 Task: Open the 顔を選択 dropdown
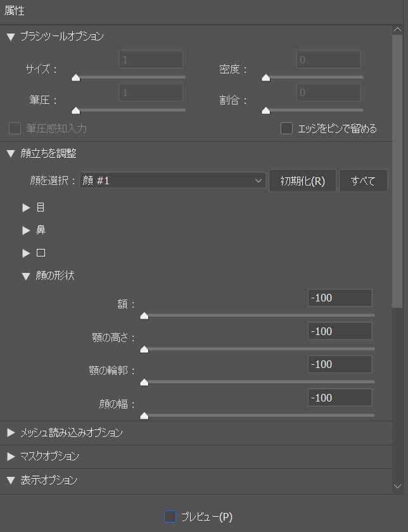tap(173, 180)
